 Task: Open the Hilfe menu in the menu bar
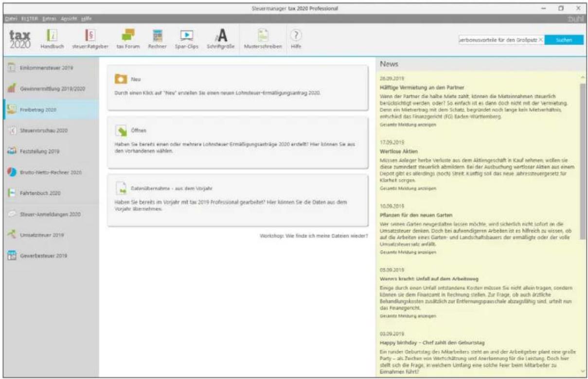pyautogui.click(x=86, y=18)
